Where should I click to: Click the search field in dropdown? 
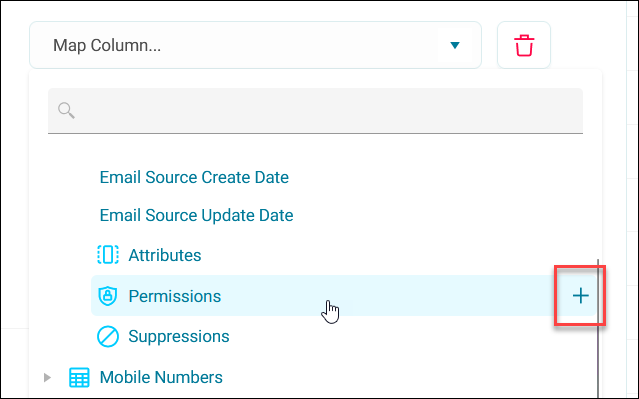coord(315,110)
